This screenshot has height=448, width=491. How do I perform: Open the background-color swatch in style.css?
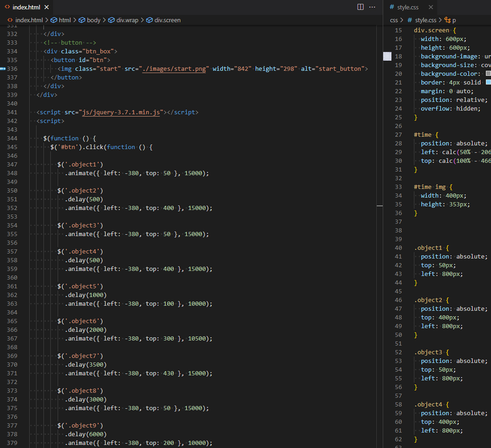point(488,73)
